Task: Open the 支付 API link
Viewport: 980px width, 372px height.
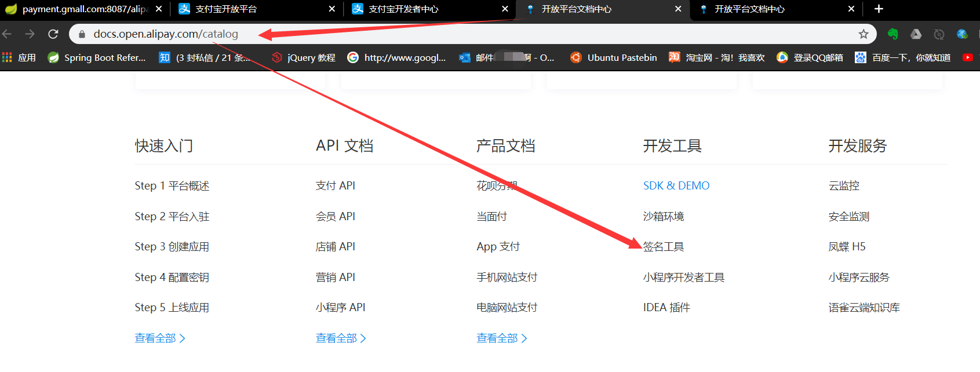Action: tap(336, 186)
